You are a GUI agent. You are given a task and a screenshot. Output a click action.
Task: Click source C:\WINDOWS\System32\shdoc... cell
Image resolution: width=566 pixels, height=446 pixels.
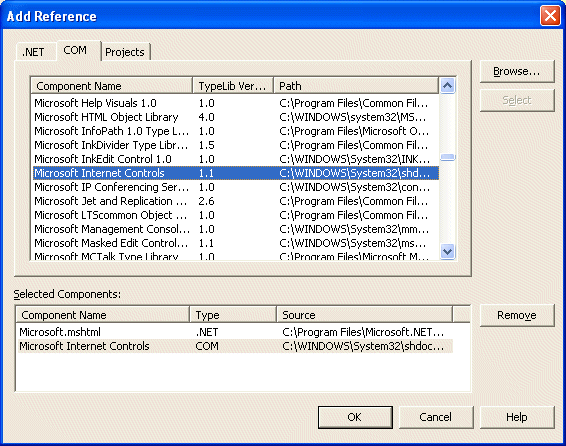363,346
